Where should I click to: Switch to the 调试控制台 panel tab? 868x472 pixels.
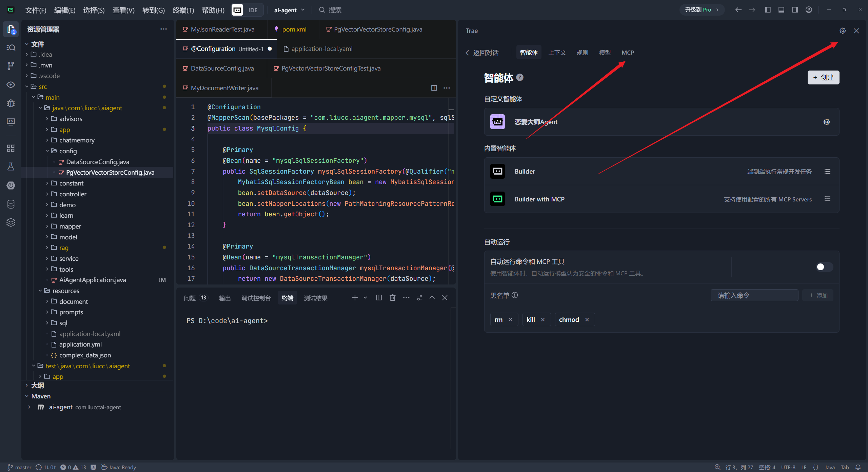[x=256, y=298]
